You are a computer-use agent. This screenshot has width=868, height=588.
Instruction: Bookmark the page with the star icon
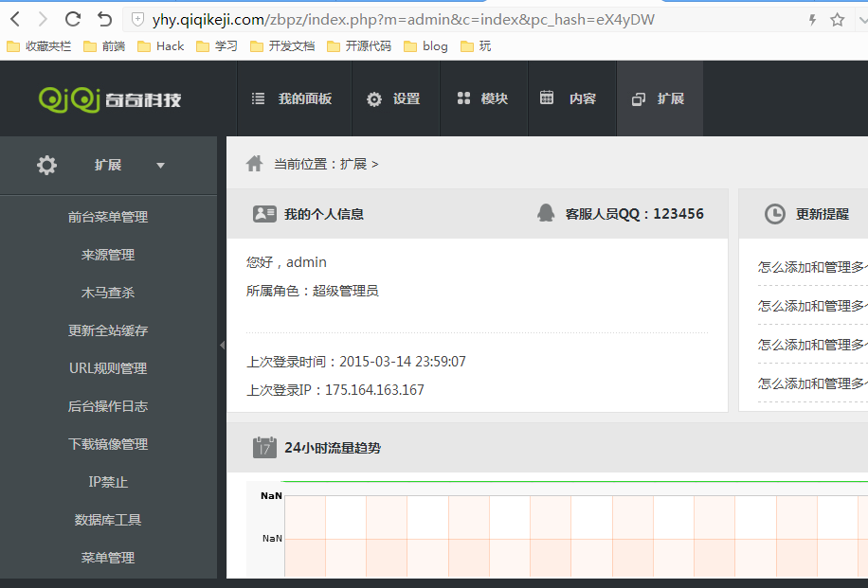pos(837,20)
